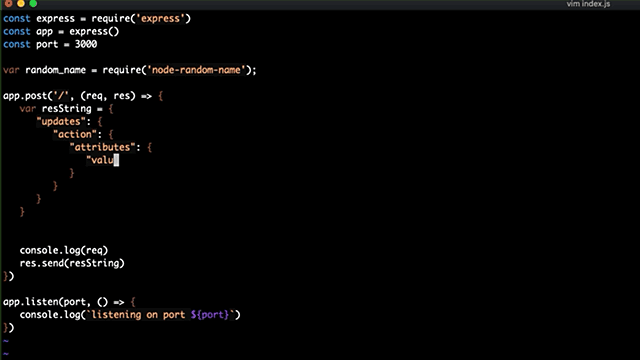The width and height of the screenshot is (640, 360).
Task: Click 'express()' on the app line
Action: pyautogui.click(x=94, y=31)
